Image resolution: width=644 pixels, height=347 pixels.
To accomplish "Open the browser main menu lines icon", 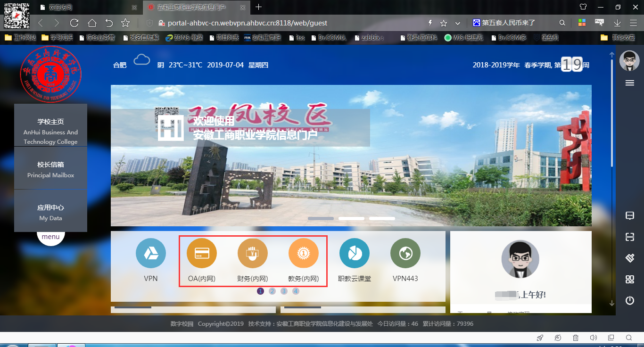I will point(633,23).
